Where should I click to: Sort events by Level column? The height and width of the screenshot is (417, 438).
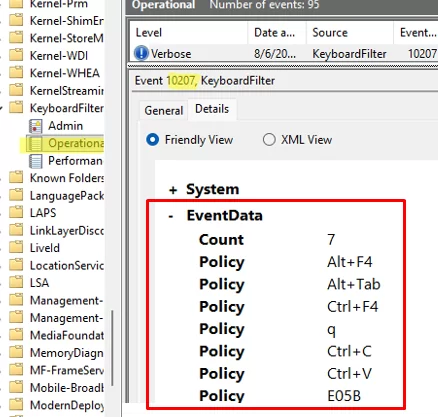pos(188,33)
